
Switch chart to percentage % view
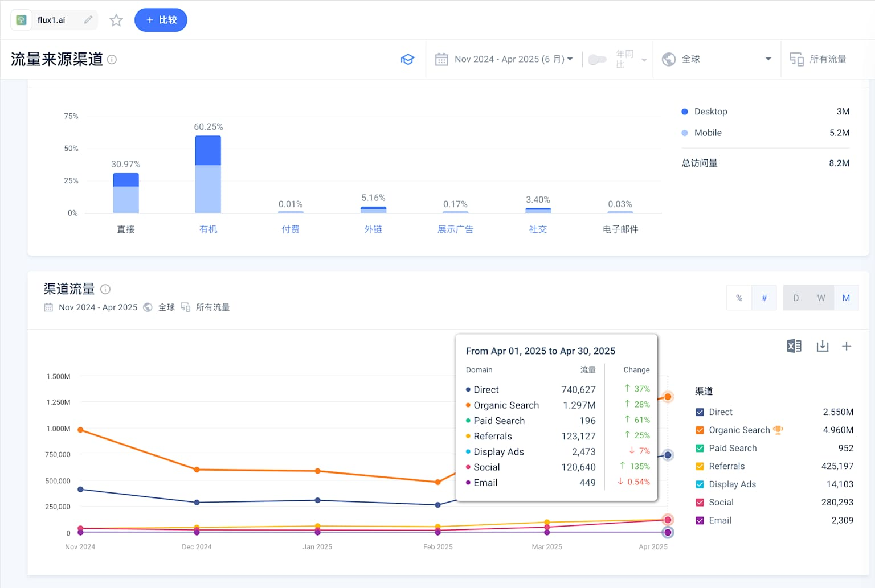(x=739, y=298)
